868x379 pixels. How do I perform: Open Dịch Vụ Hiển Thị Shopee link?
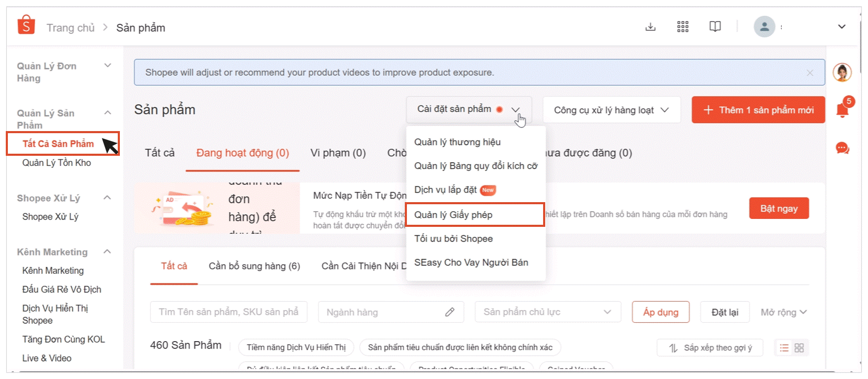(x=55, y=314)
